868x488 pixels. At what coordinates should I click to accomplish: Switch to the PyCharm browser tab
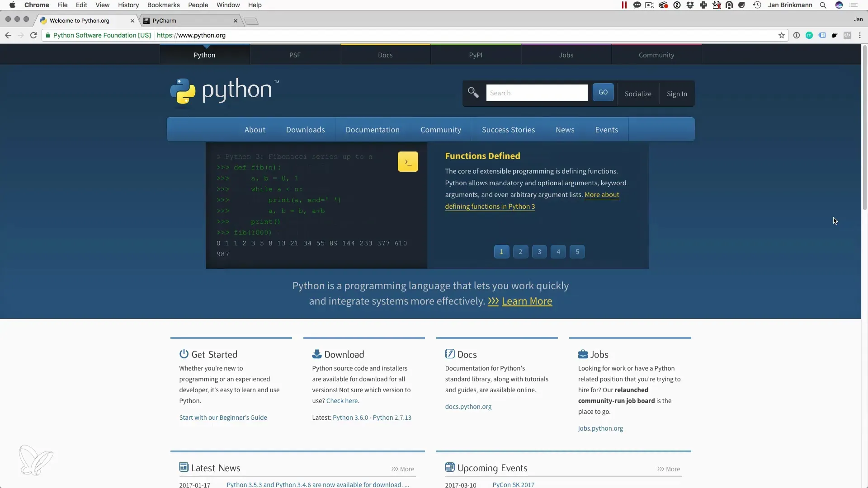190,21
